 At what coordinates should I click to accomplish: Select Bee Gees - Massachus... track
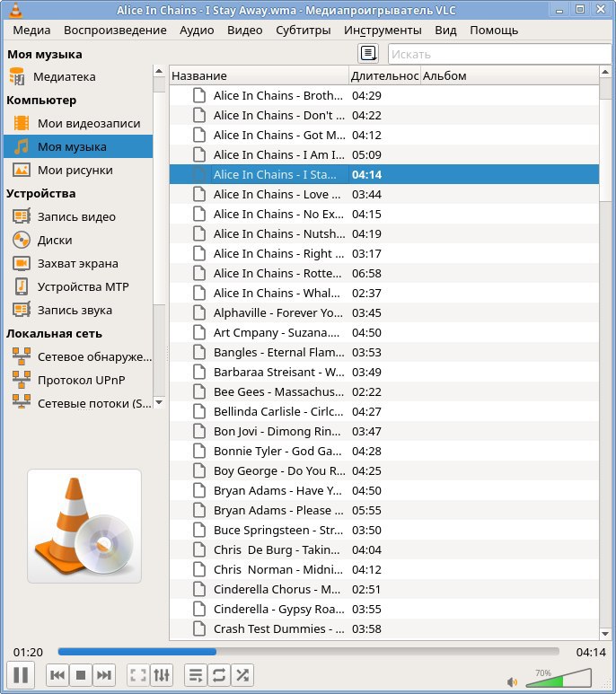384,391
